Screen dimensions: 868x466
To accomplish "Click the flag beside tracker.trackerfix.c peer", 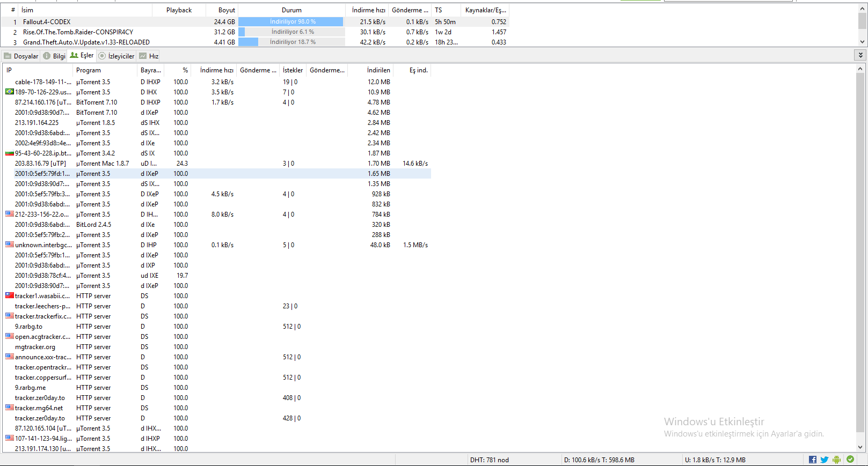I will (10, 316).
